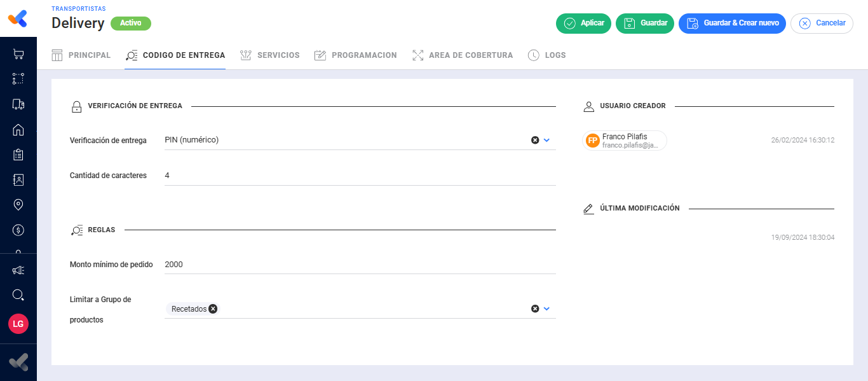Open the route nodes sidebar icon
Image resolution: width=868 pixels, height=381 pixels.
tap(18, 79)
